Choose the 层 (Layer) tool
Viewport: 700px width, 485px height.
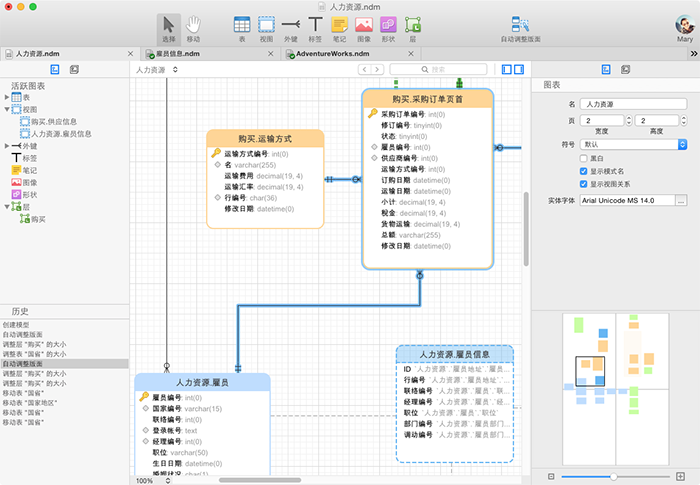412,29
